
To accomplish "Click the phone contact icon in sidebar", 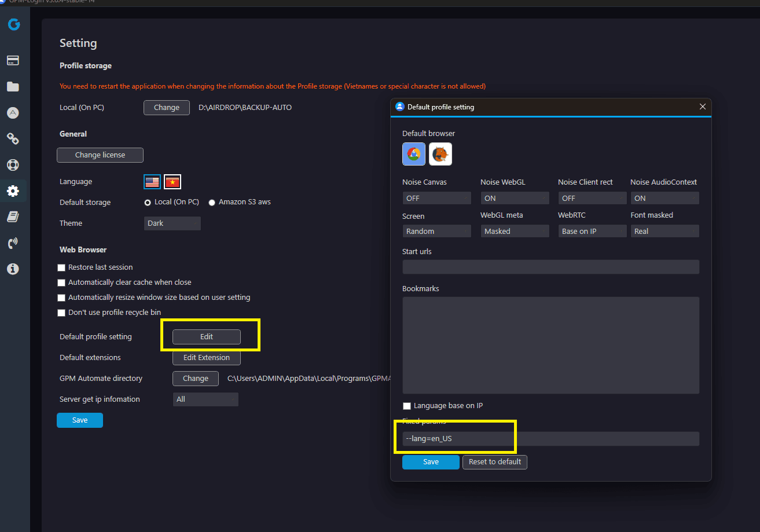I will [x=13, y=243].
